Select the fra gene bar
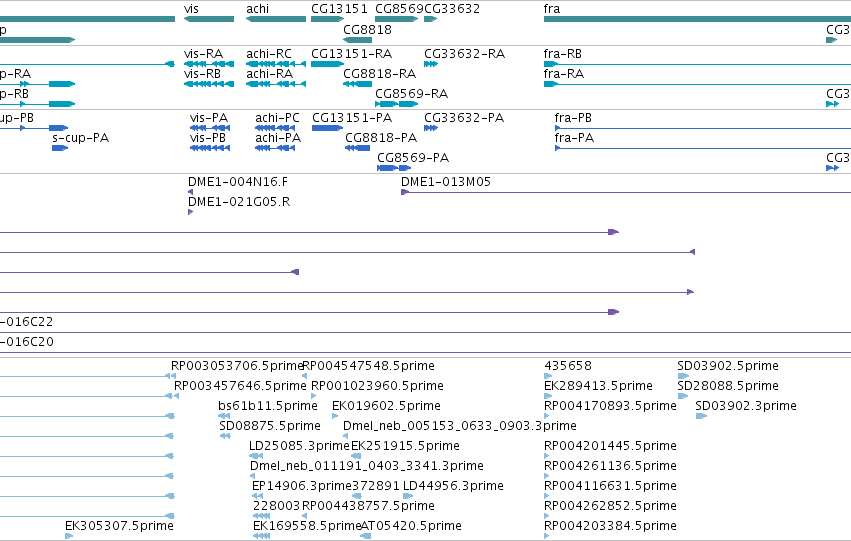Image resolution: width=851 pixels, height=541 pixels. [x=697, y=19]
